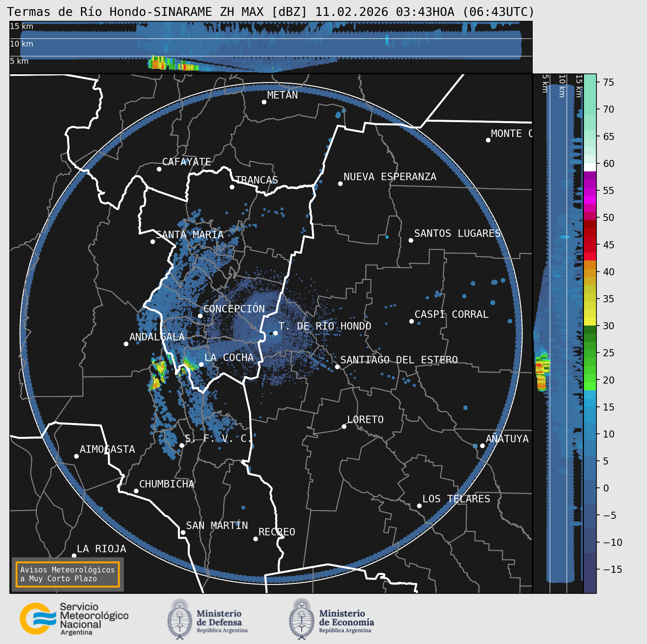Screen dimensions: 647x644
Task: Click the LOS TELARES marker dot
Action: (x=419, y=506)
